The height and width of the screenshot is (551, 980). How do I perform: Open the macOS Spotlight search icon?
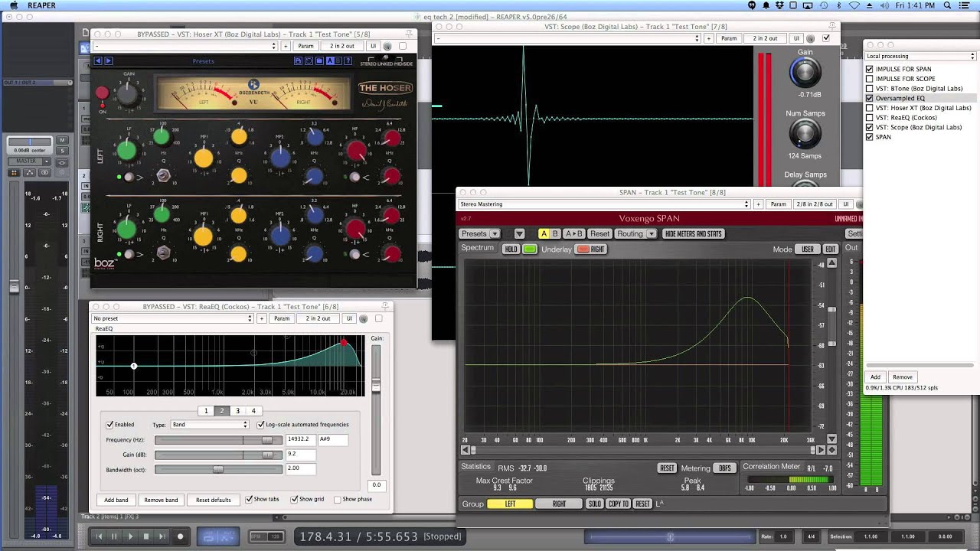(x=947, y=5)
